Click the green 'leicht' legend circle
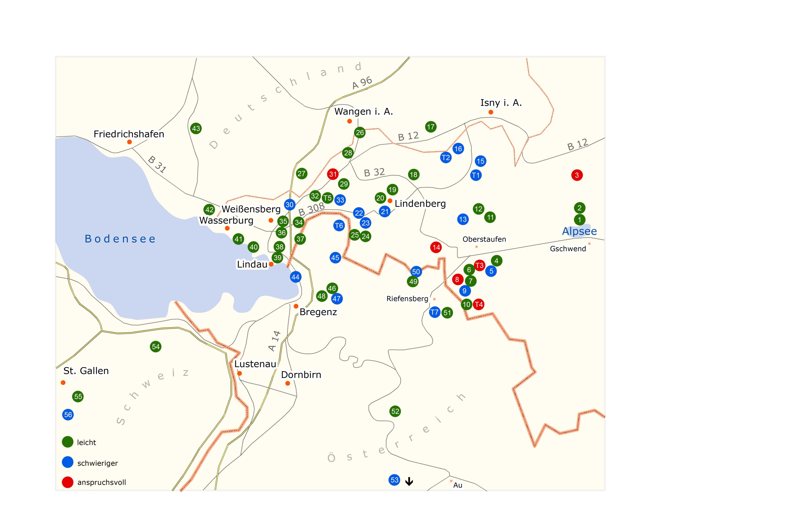 coord(68,442)
